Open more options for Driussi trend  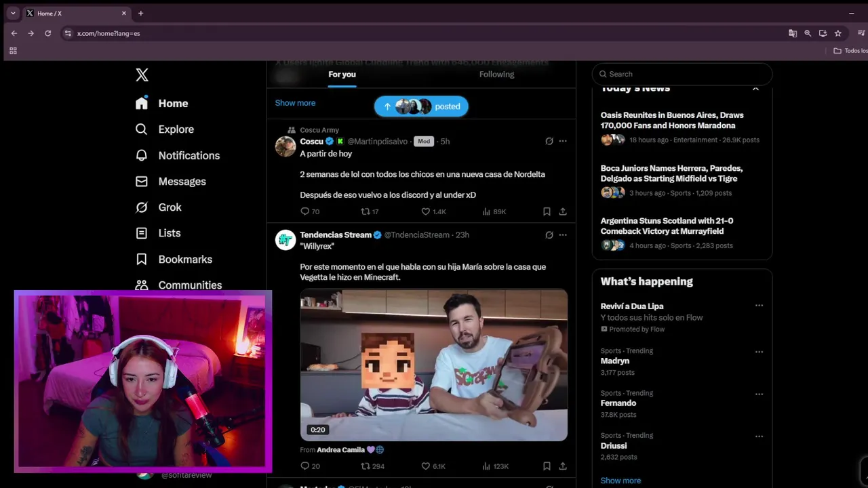[x=759, y=436]
